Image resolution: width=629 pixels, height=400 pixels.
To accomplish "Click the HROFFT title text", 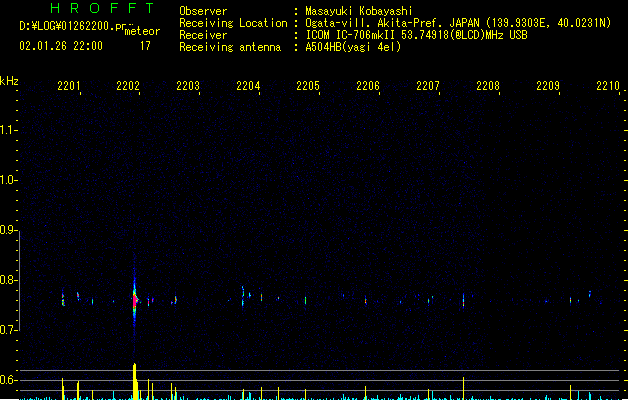I will click(x=102, y=8).
